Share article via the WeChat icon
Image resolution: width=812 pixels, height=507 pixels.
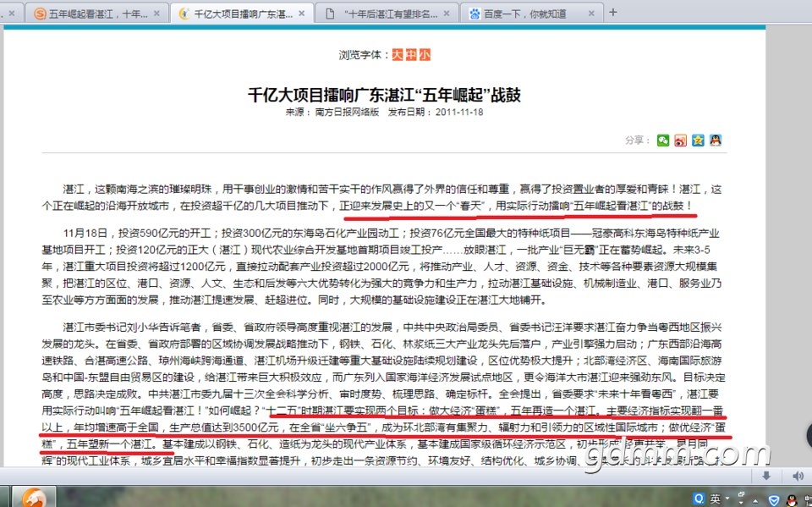coord(663,141)
